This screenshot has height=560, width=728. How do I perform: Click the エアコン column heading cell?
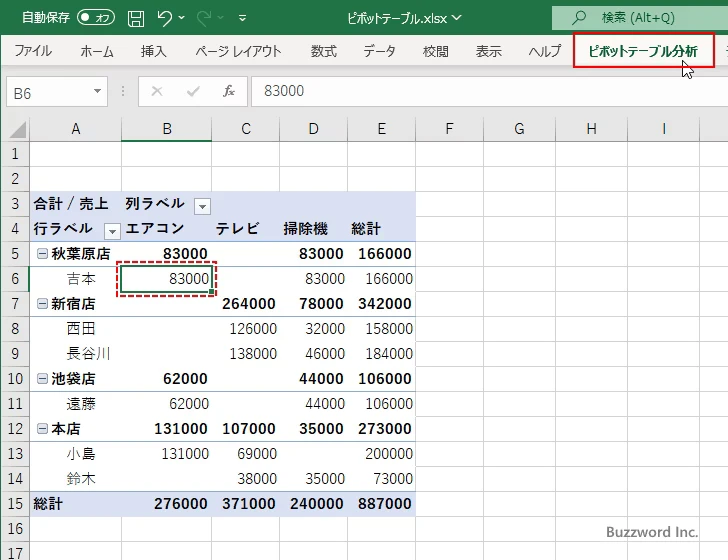pyautogui.click(x=167, y=228)
